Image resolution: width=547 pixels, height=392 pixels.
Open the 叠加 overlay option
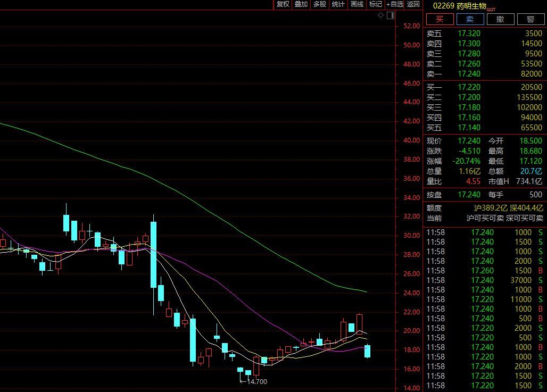301,4
